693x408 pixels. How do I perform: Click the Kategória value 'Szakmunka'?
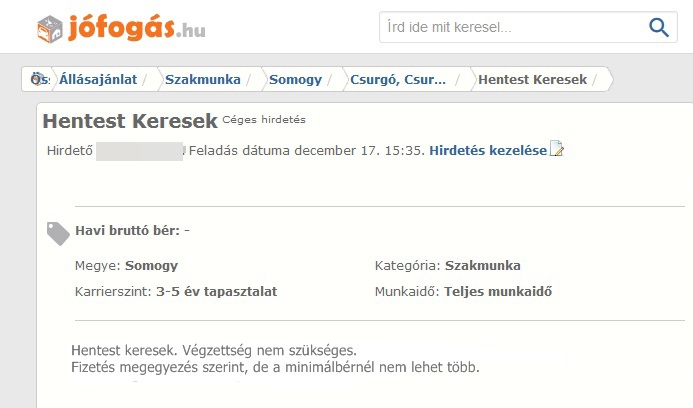tap(483, 266)
